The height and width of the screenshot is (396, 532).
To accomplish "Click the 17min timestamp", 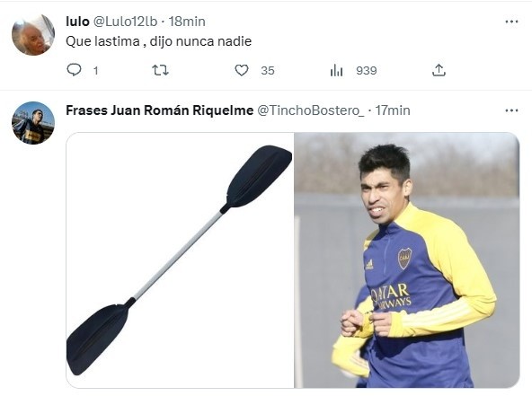I will [x=393, y=110].
